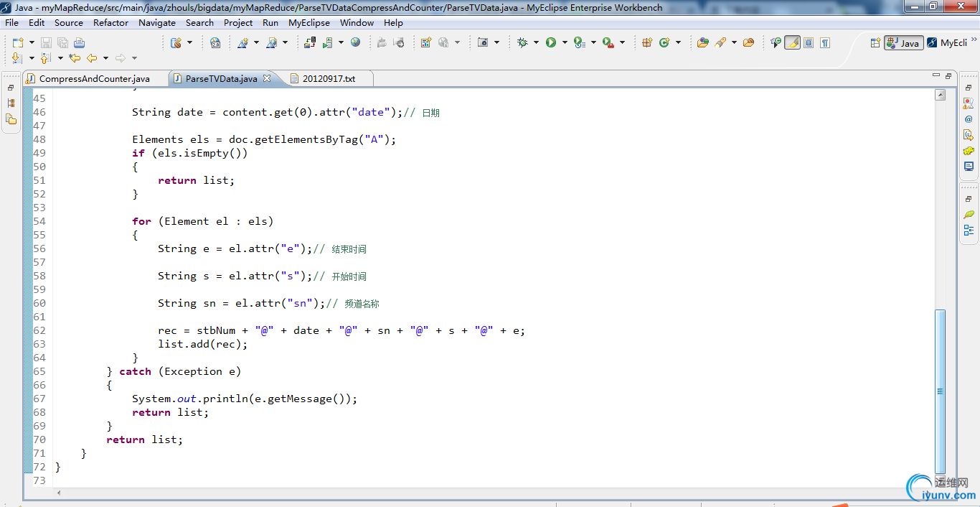Viewport: 980px width, 507px height.
Task: Click the editor area Maximize button
Action: [x=948, y=75]
